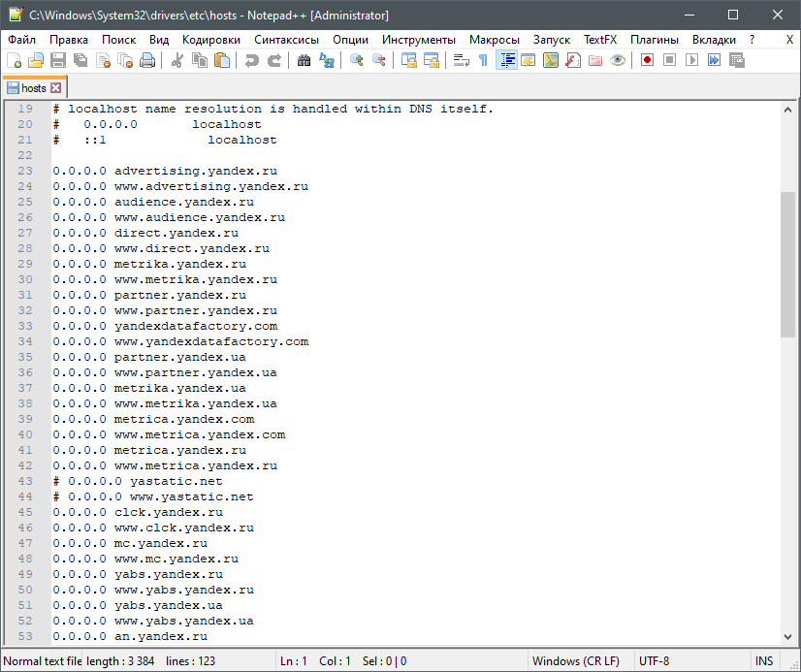Toggle file monitoring eye icon

pyautogui.click(x=618, y=60)
